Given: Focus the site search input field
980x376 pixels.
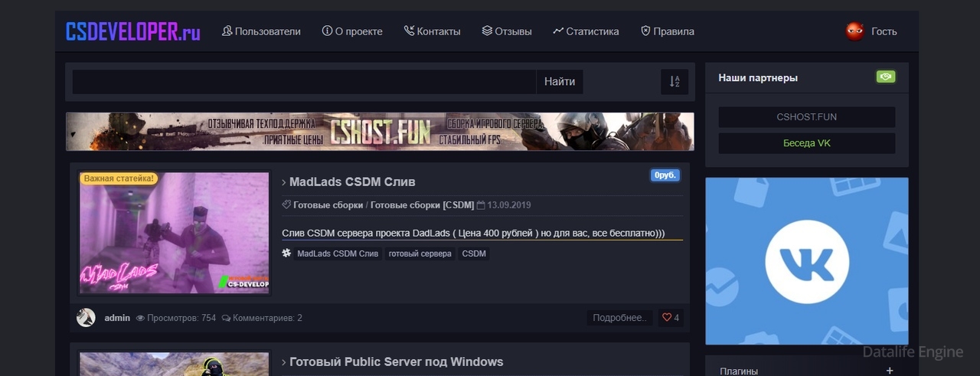Looking at the screenshot, I should (304, 82).
